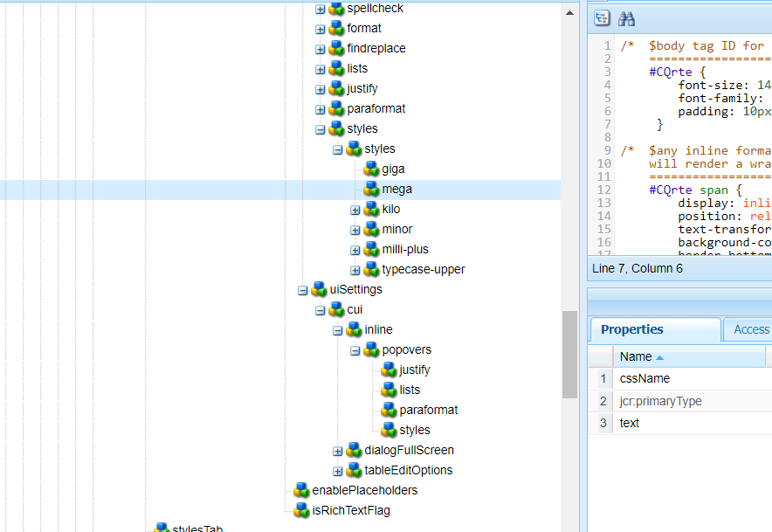The width and height of the screenshot is (772, 532).
Task: Click the paraformat node icon under popovers
Action: [x=389, y=410]
